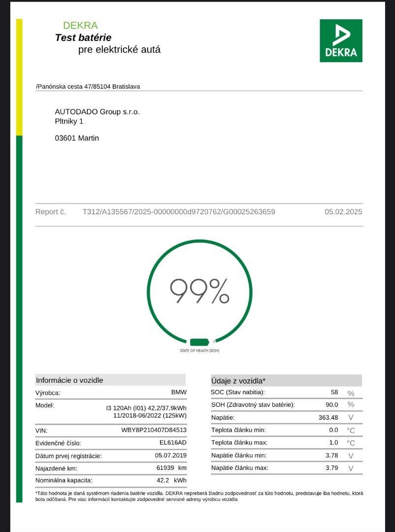Click the green DEKRA logo badge
The image size is (395, 532).
341,41
